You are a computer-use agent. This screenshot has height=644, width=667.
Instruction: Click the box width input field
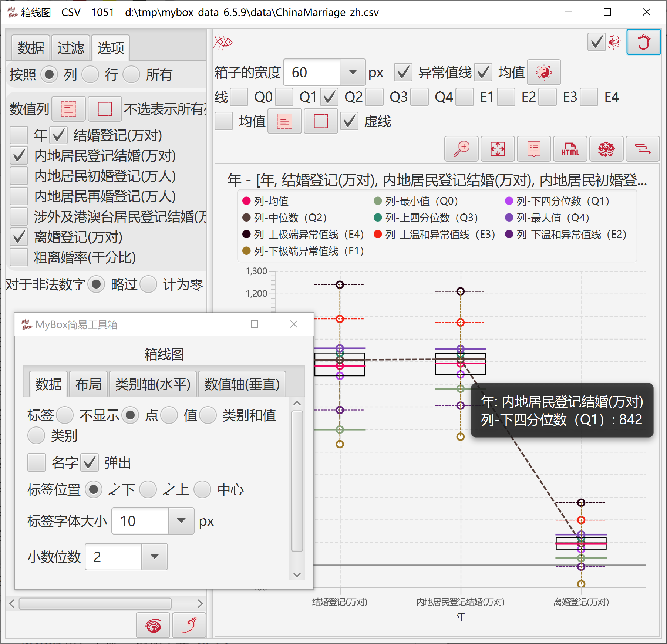pos(312,72)
